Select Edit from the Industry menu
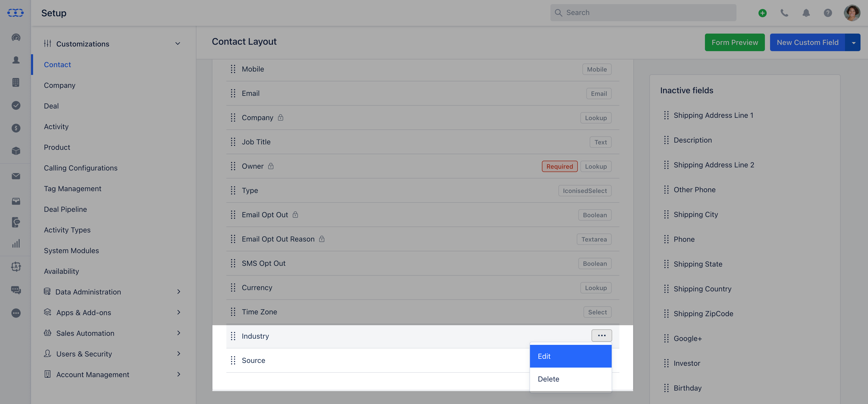The height and width of the screenshot is (404, 868). click(x=571, y=356)
